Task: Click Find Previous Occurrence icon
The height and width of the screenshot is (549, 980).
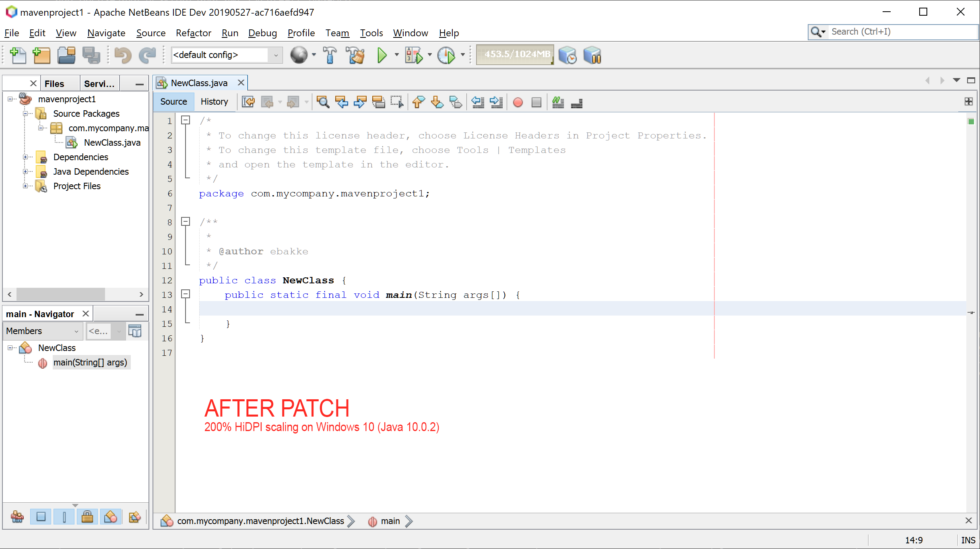Action: pyautogui.click(x=341, y=102)
